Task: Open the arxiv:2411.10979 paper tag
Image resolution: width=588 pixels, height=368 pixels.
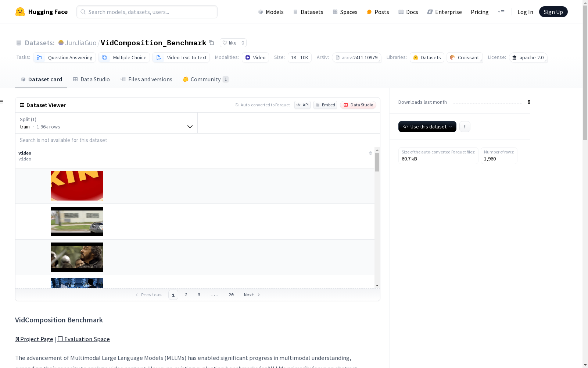Action: click(x=356, y=57)
